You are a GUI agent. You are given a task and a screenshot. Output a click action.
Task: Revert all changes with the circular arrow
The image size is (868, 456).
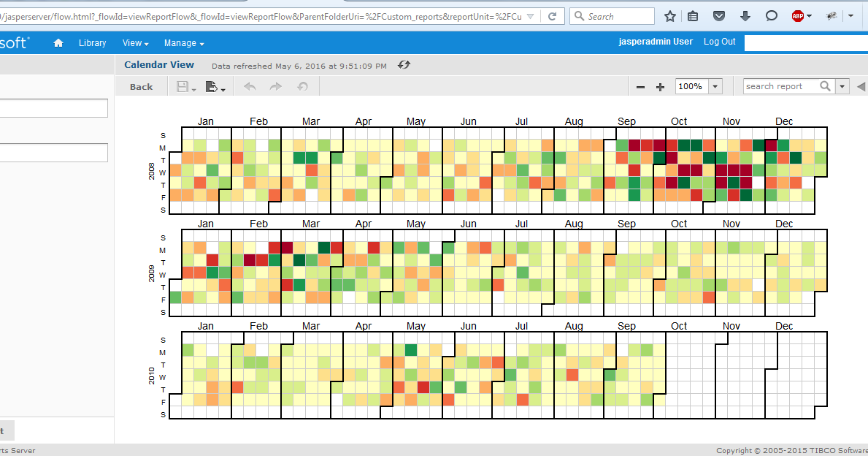coord(302,85)
